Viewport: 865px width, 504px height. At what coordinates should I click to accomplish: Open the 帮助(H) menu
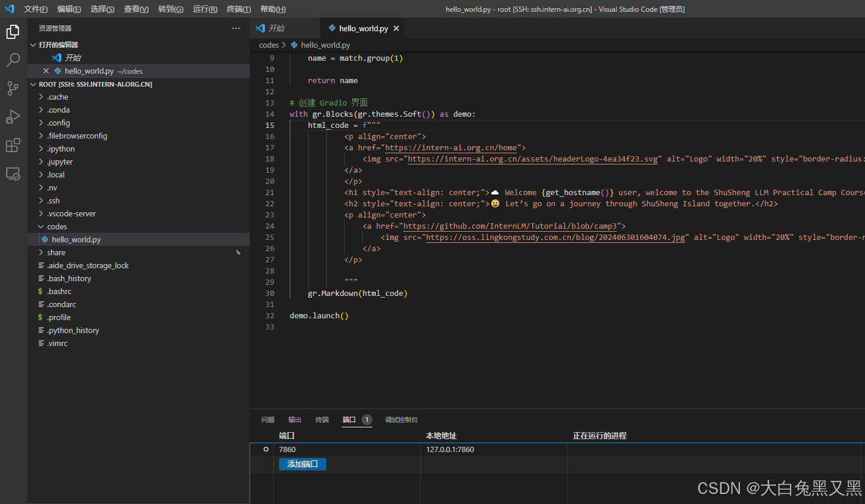[x=273, y=9]
